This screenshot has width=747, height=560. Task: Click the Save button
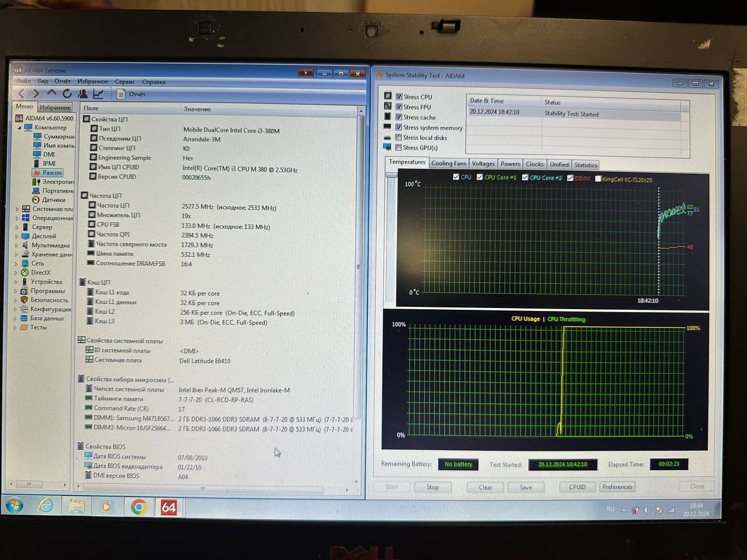[x=526, y=487]
